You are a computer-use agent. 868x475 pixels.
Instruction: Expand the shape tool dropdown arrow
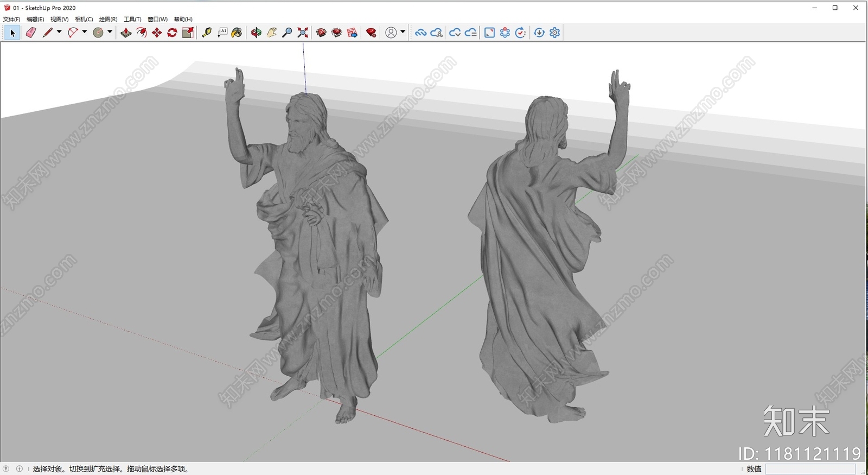coord(110,32)
